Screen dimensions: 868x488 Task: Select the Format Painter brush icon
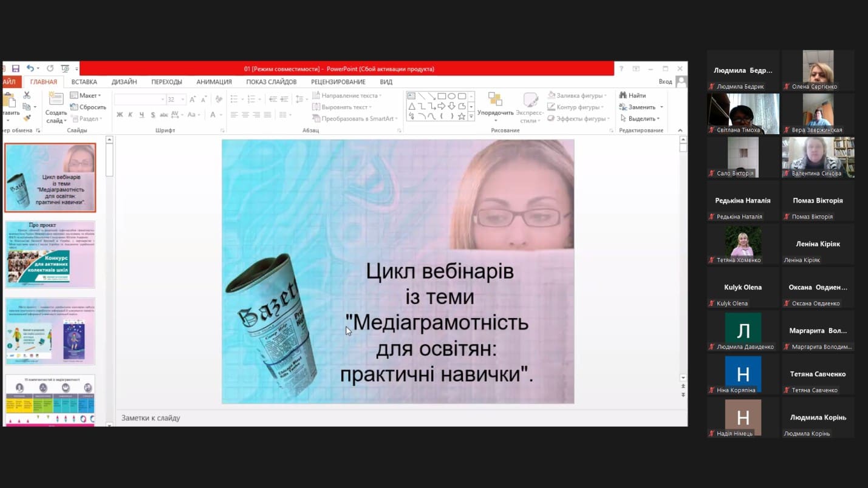pyautogui.click(x=27, y=118)
